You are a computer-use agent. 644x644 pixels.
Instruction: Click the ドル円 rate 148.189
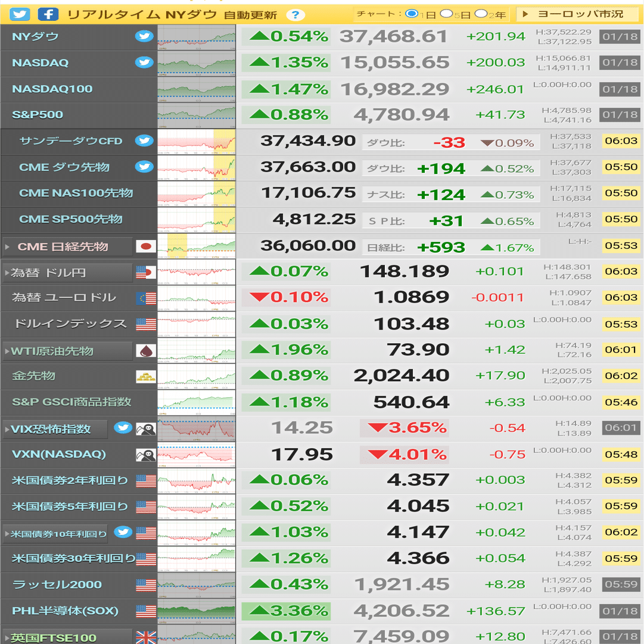(x=405, y=272)
